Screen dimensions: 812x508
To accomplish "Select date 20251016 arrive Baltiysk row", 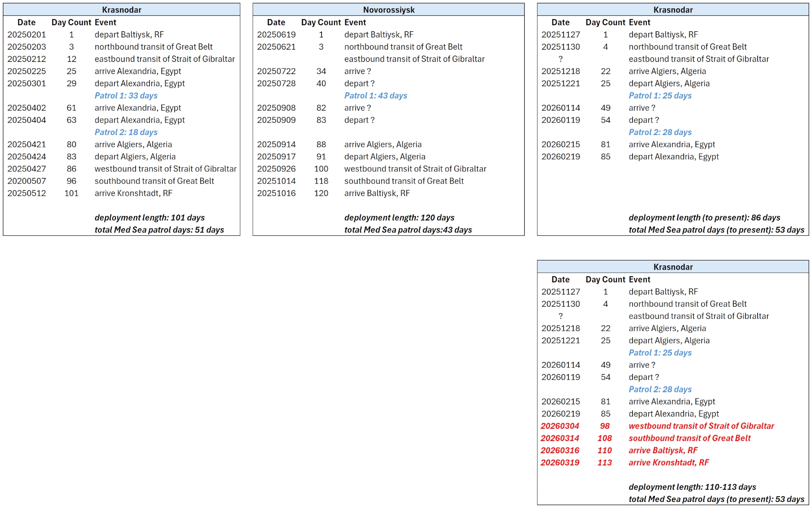I will 276,193.
